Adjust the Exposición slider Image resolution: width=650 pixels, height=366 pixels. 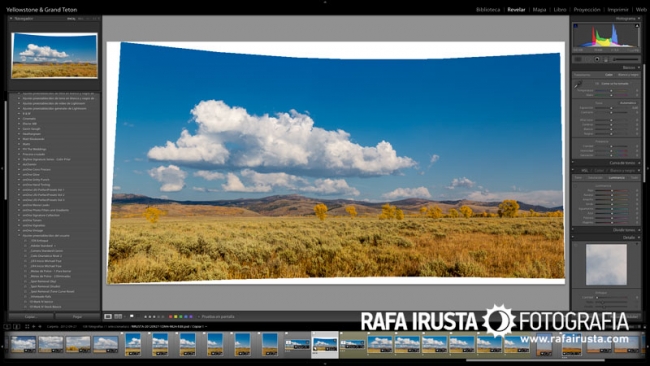611,108
